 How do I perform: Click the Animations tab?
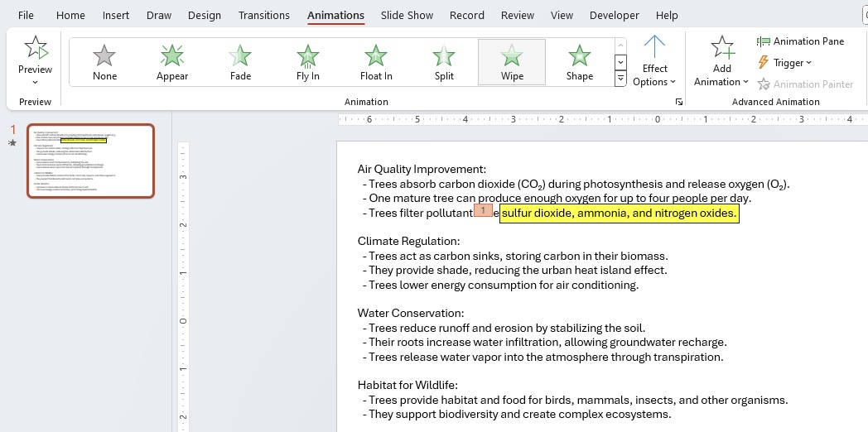336,16
